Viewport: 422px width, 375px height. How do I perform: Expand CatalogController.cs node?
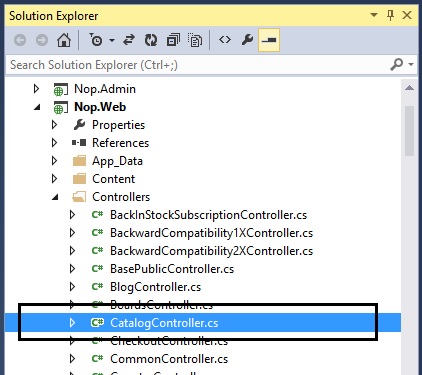point(72,323)
